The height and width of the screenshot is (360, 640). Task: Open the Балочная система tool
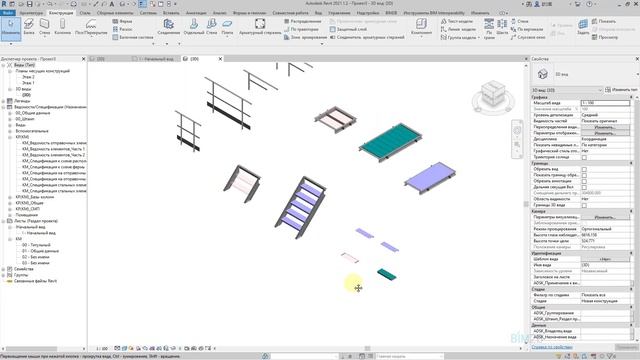point(133,37)
